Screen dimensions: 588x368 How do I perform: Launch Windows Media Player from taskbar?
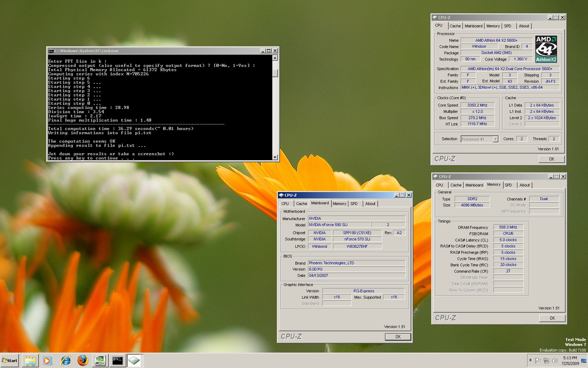[x=48, y=360]
